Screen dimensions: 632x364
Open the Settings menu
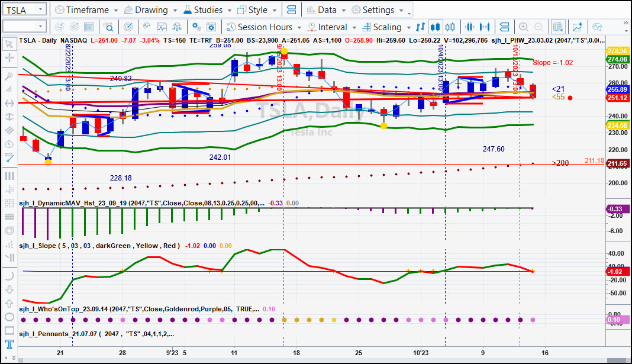tap(378, 9)
